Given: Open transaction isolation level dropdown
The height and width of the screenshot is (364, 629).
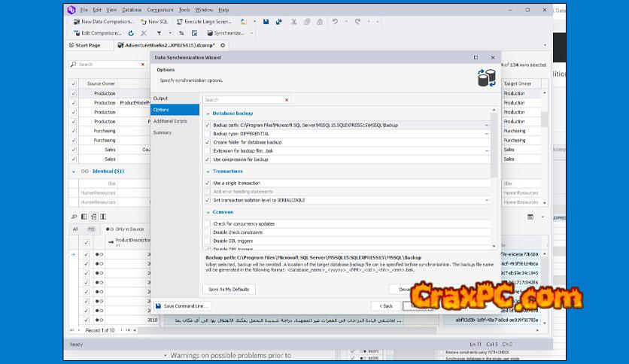Looking at the screenshot, I should click(487, 200).
